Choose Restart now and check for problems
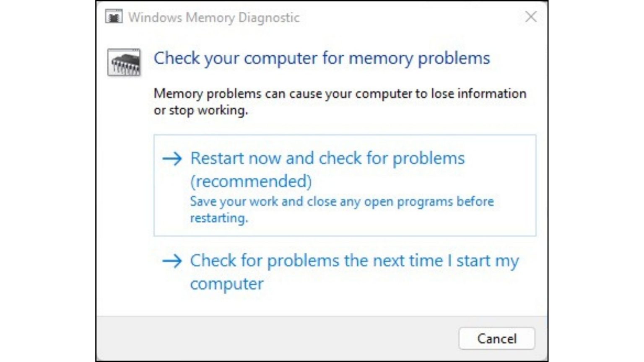The height and width of the screenshot is (362, 644). pyautogui.click(x=327, y=159)
